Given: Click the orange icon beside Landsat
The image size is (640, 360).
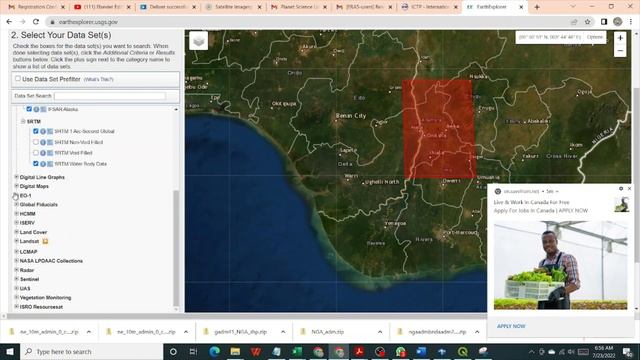Looking at the screenshot, I should (45, 242).
